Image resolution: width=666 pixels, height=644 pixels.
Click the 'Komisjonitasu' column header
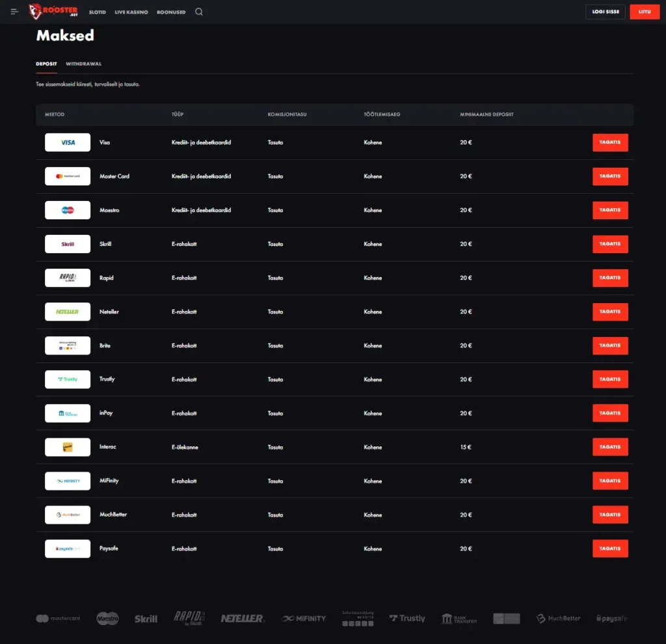[287, 114]
